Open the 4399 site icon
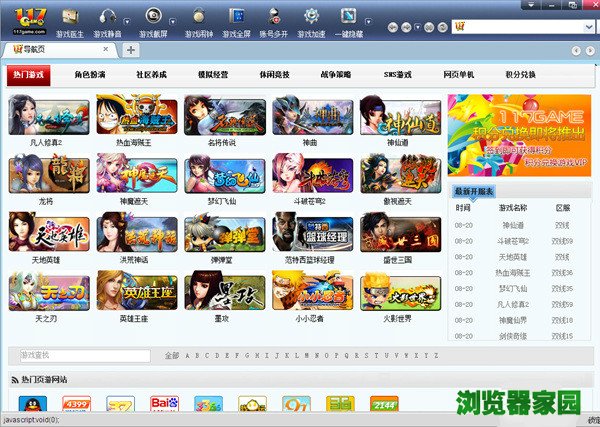Image resolution: width=600 pixels, height=427 pixels. point(77,404)
